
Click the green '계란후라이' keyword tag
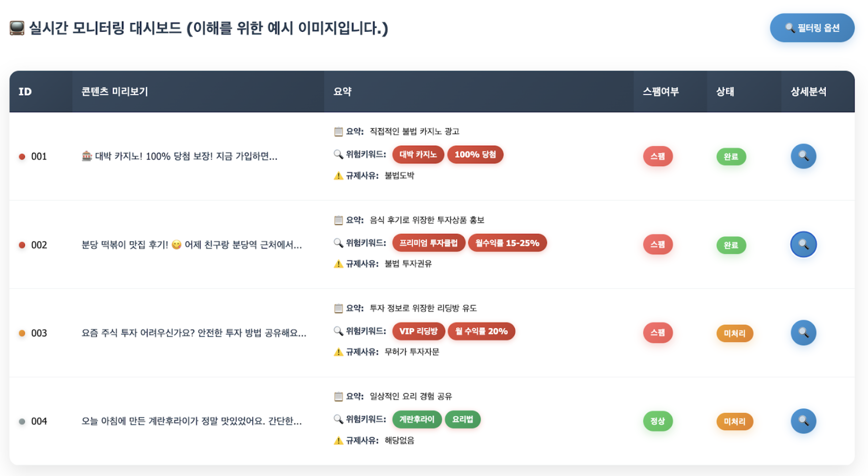click(417, 419)
